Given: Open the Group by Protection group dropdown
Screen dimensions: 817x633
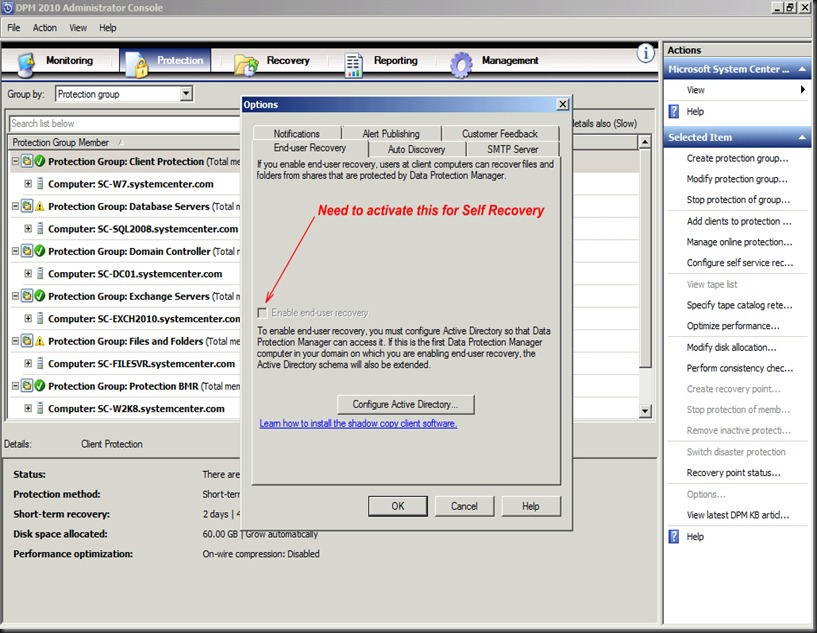Looking at the screenshot, I should point(186,94).
